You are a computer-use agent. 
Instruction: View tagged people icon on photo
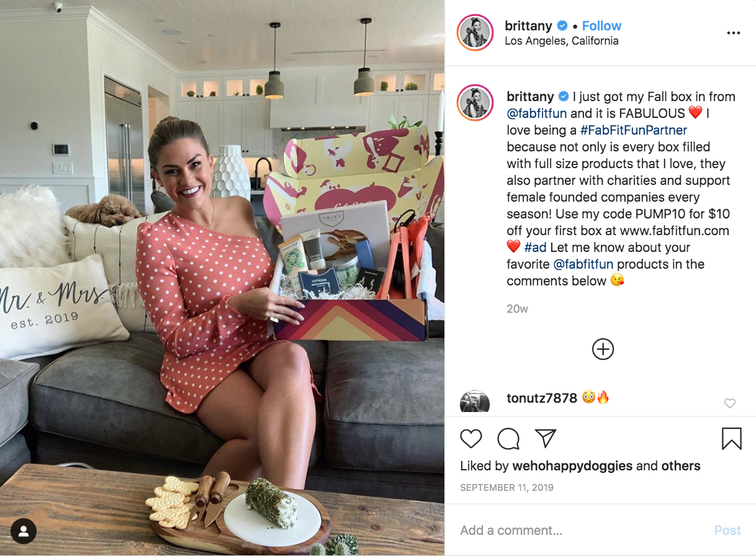[24, 531]
